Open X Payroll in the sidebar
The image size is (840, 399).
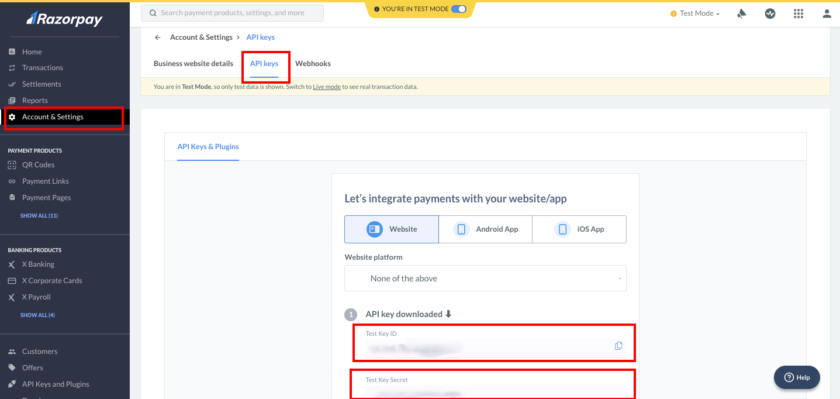tap(36, 297)
